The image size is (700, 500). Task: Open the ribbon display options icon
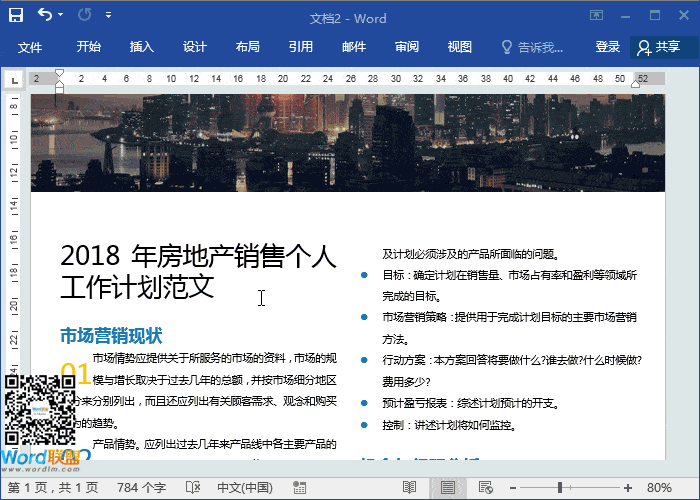coord(596,16)
